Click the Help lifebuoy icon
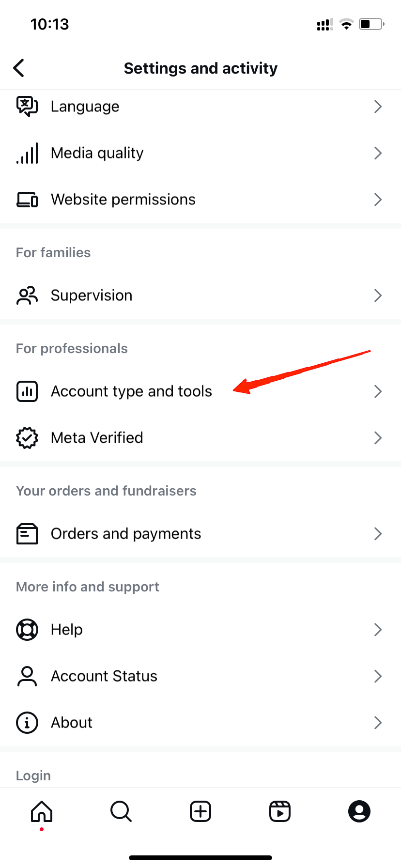 [x=27, y=629]
